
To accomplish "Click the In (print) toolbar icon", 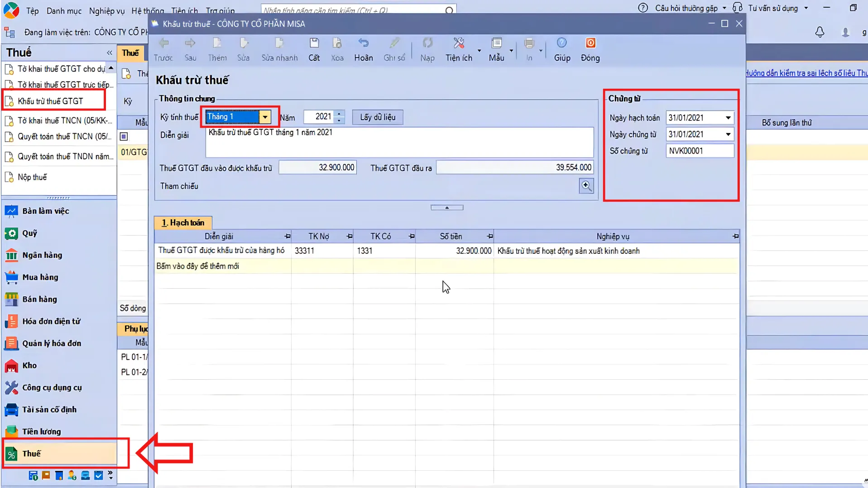I will [x=529, y=43].
